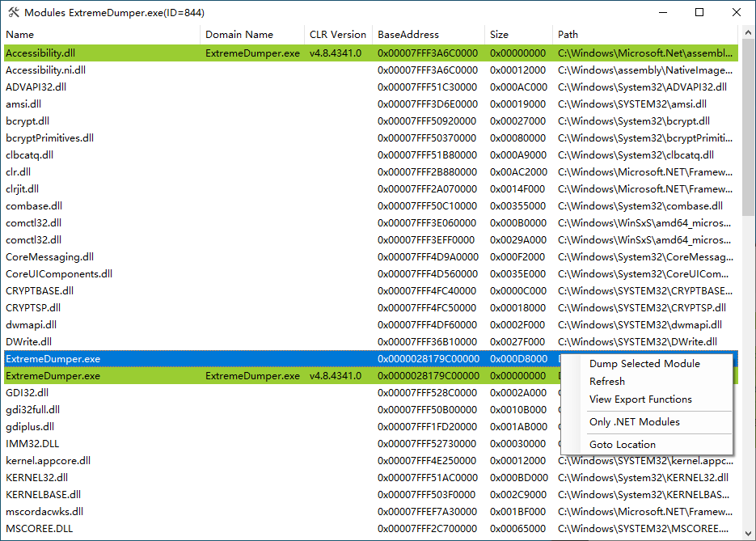Select comctl32.dll at 0x00007FFF3EFF0000

371,239
